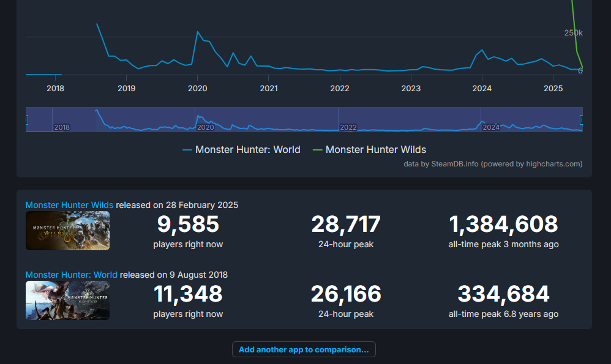
Task: Click the 2020 label inside the navigator strip
Action: coord(205,127)
